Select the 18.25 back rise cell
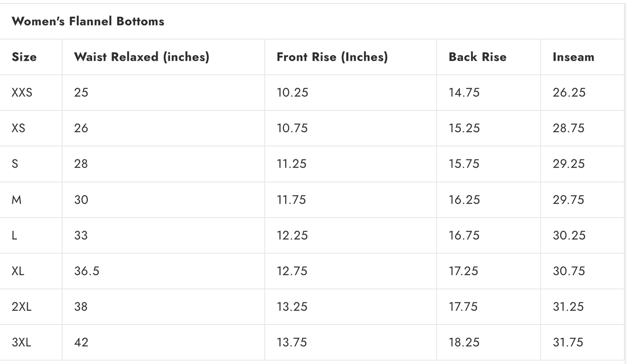 point(464,342)
